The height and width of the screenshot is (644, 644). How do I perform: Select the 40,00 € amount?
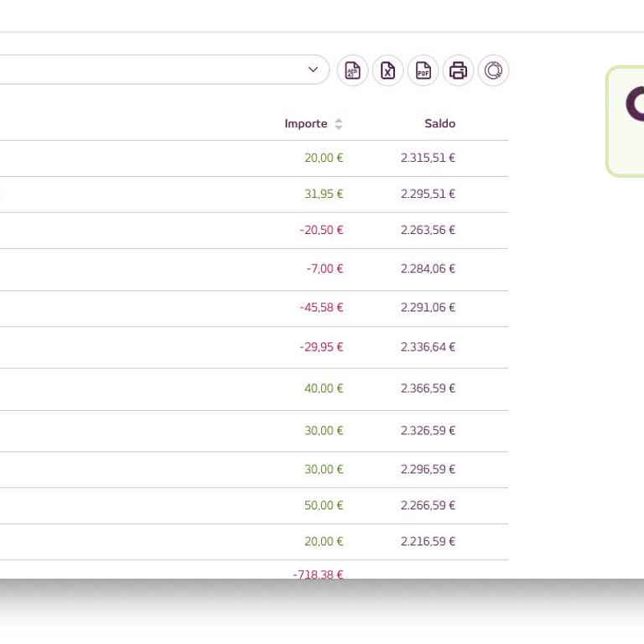[324, 388]
